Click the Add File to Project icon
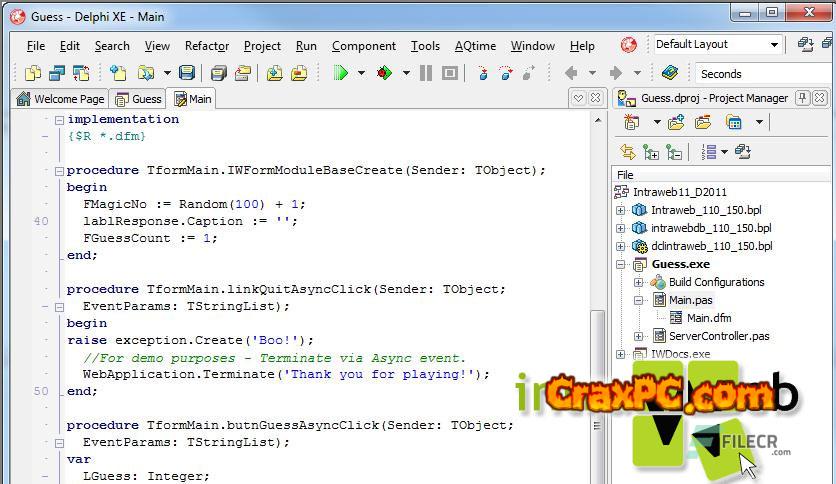This screenshot has width=836, height=484. [275, 73]
